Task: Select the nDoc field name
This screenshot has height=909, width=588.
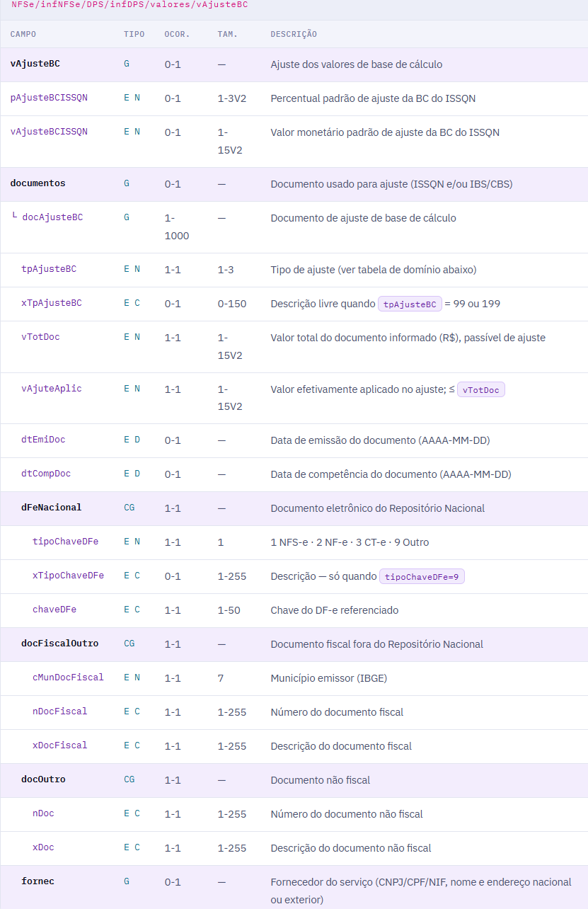Action: pyautogui.click(x=43, y=813)
